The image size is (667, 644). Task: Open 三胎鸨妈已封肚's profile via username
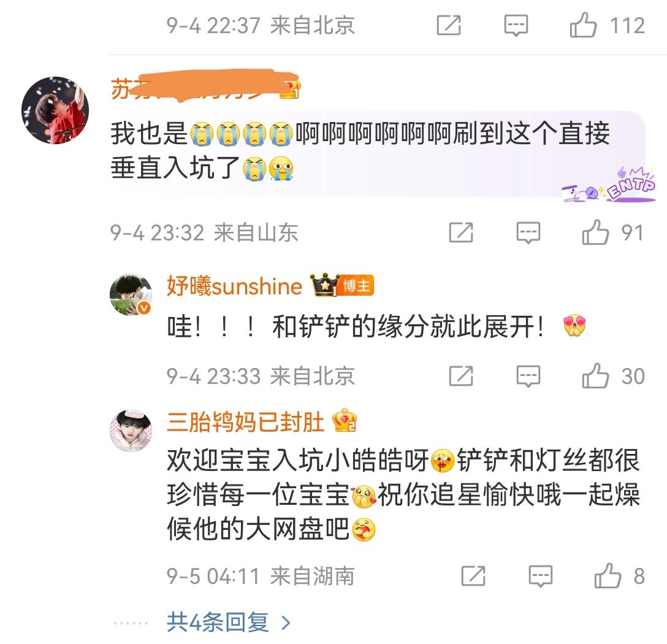pyautogui.click(x=245, y=422)
